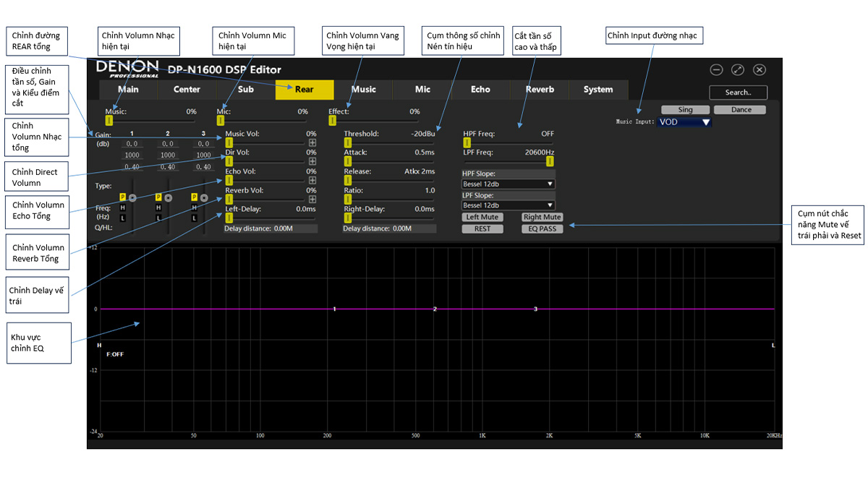Click the Release slider handle
The width and height of the screenshot is (868, 496).
[x=347, y=180]
